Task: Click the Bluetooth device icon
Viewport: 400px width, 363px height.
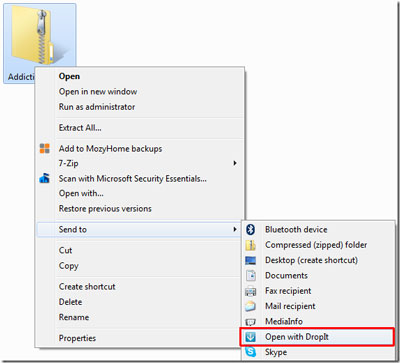Action: tap(251, 229)
